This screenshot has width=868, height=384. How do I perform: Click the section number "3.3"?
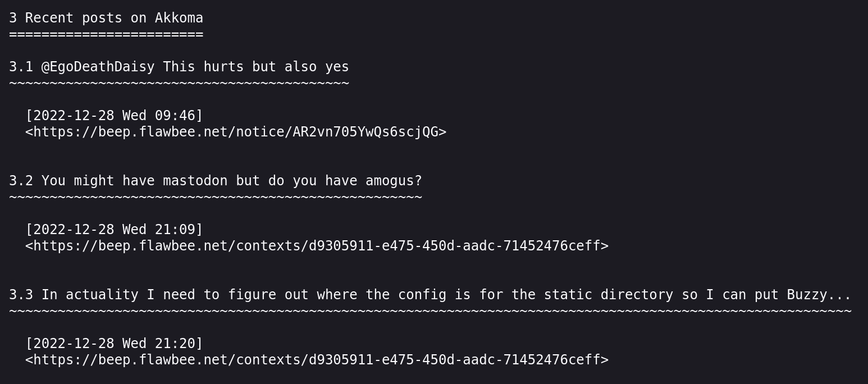click(21, 295)
